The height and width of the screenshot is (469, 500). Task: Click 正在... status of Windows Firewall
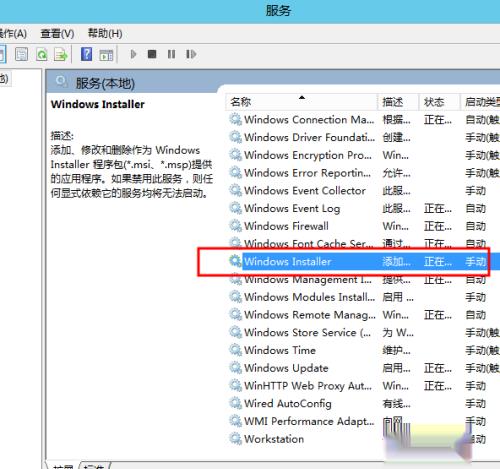tap(438, 226)
